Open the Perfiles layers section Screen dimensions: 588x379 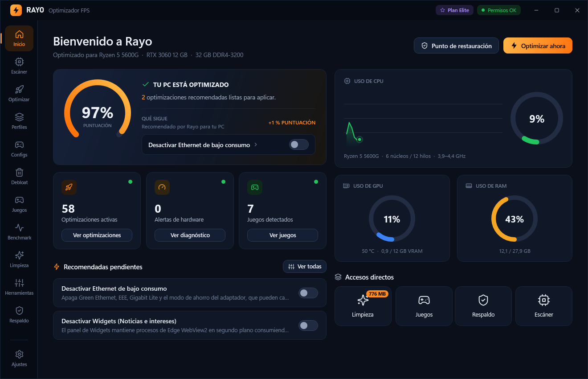click(x=19, y=121)
